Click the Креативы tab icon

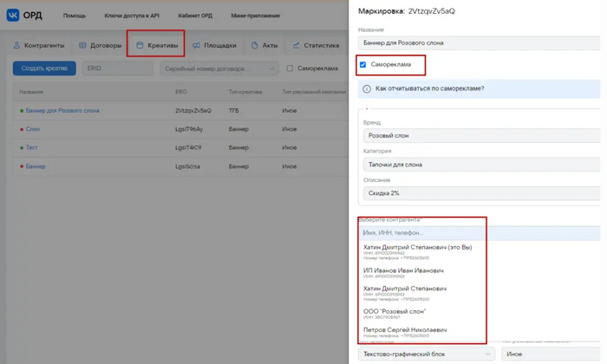(140, 45)
